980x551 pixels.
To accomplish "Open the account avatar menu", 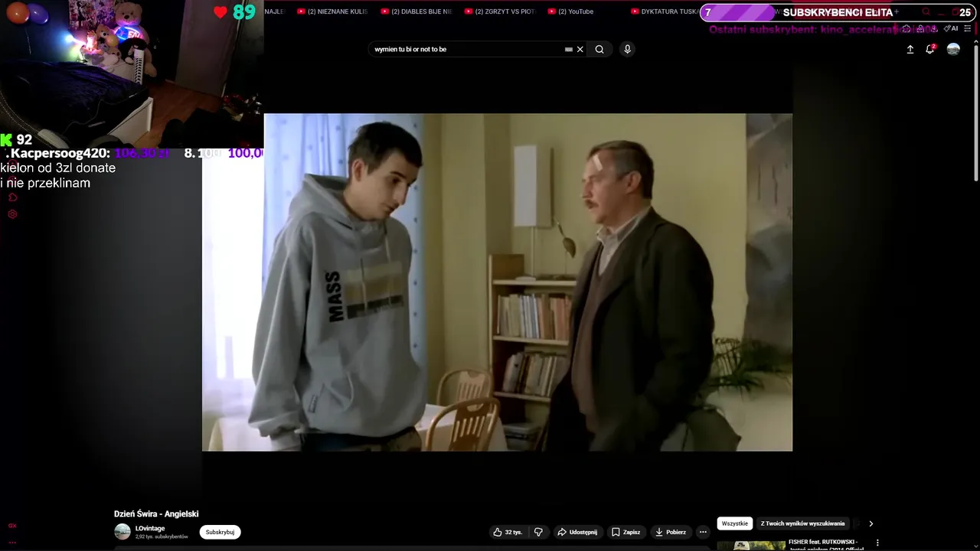I will tap(953, 49).
